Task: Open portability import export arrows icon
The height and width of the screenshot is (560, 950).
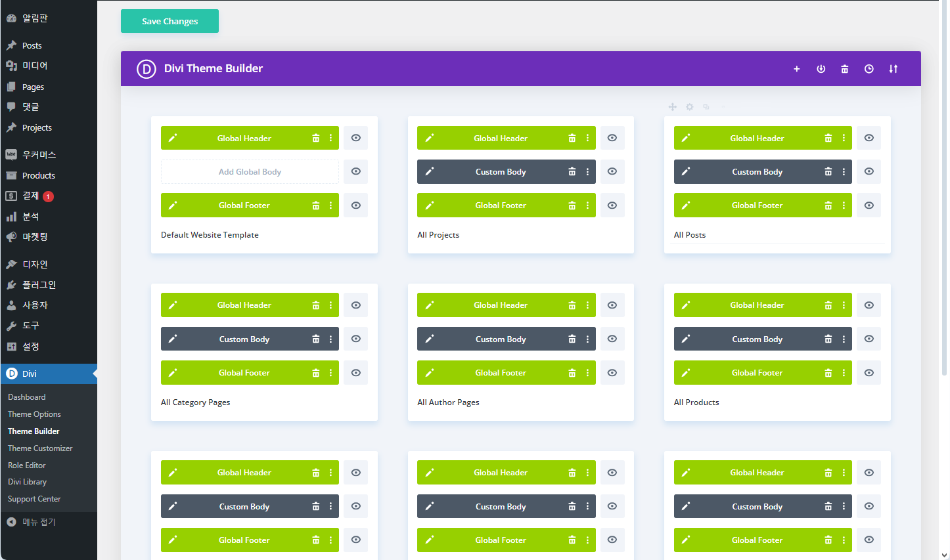Action: tap(893, 69)
